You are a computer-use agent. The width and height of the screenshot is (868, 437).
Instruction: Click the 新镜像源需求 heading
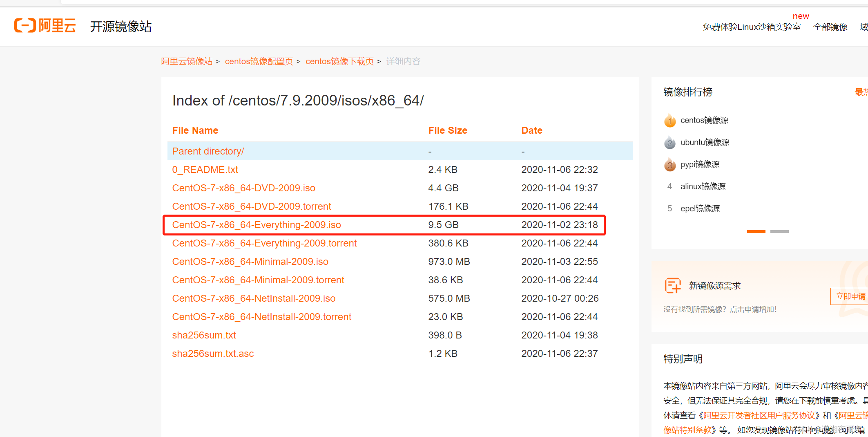pyautogui.click(x=715, y=286)
